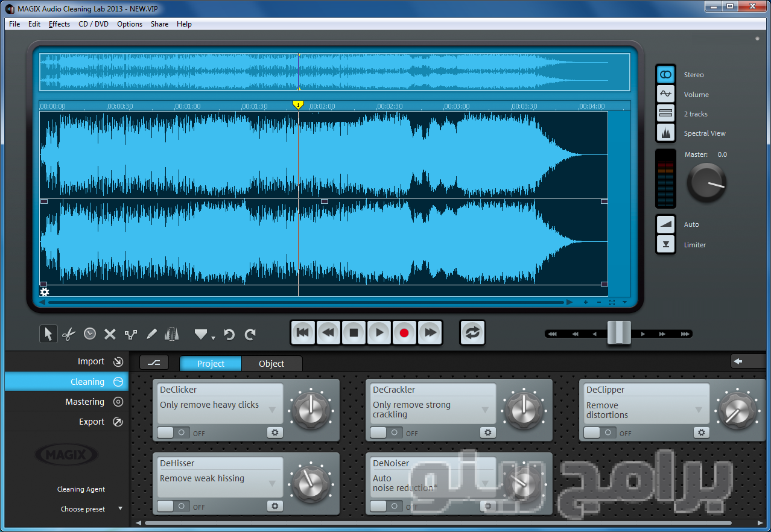
Task: Toggle the DeClicker OFF switch
Action: [x=173, y=432]
